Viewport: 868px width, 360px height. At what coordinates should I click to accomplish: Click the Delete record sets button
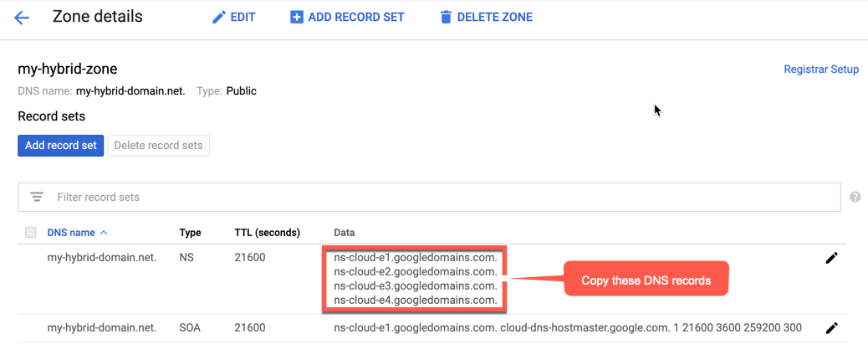(158, 145)
